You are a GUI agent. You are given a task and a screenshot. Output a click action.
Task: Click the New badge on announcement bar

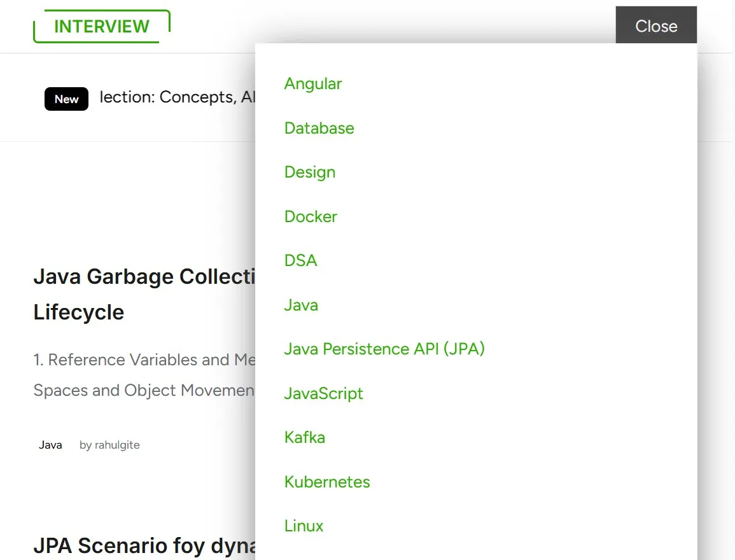pyautogui.click(x=67, y=99)
